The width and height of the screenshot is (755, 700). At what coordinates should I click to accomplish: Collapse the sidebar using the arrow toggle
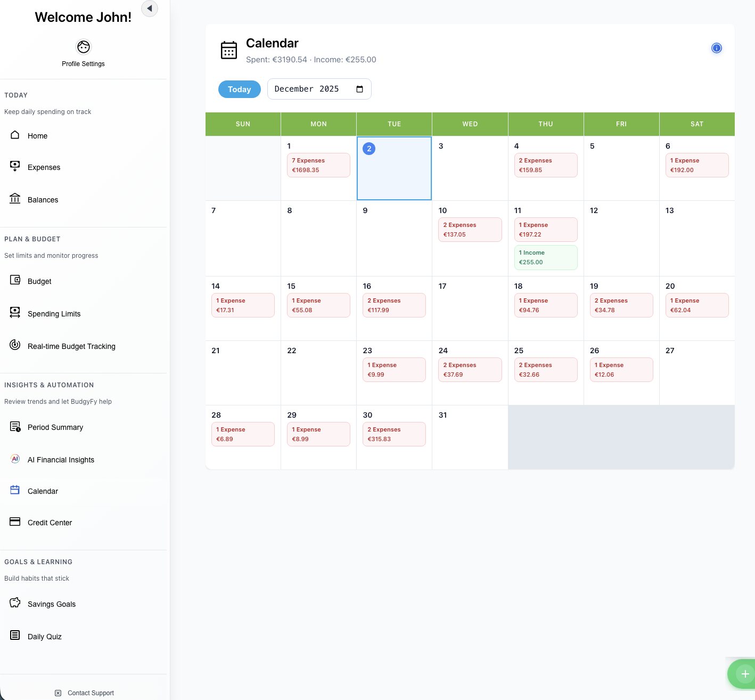click(149, 9)
